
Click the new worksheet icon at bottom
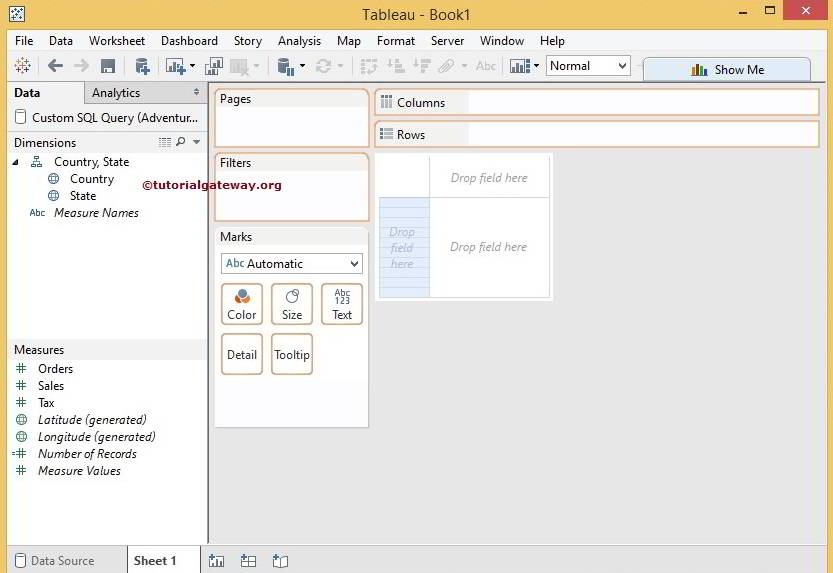coord(216,561)
